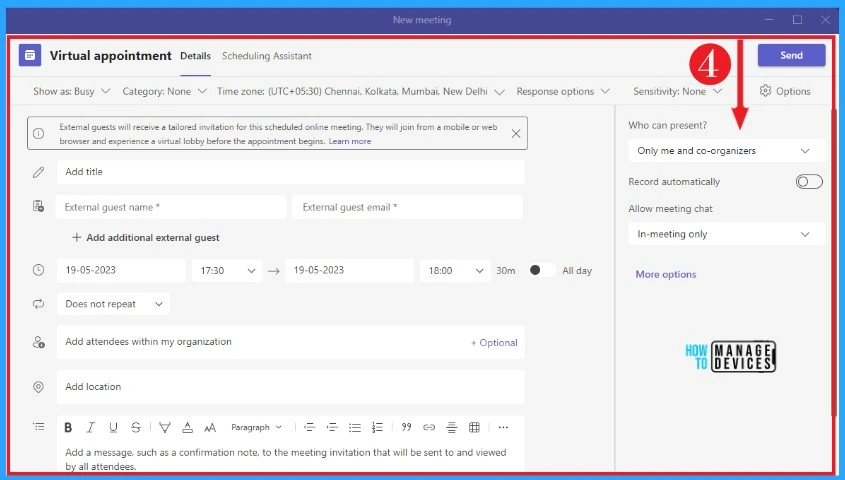This screenshot has height=480, width=845.
Task: Click the message list icon beside editor
Action: pos(38,427)
